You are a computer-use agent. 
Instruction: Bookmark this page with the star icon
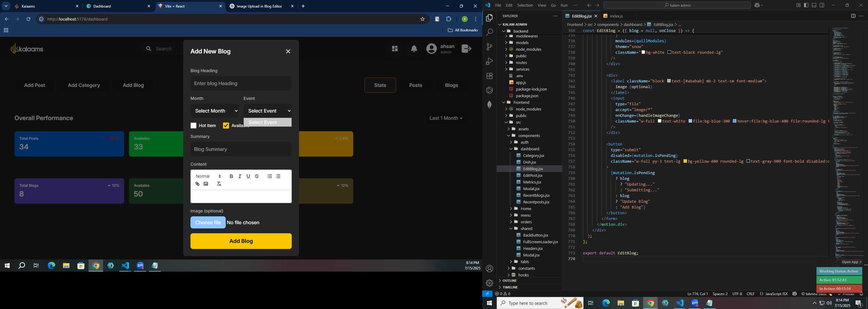click(x=423, y=19)
